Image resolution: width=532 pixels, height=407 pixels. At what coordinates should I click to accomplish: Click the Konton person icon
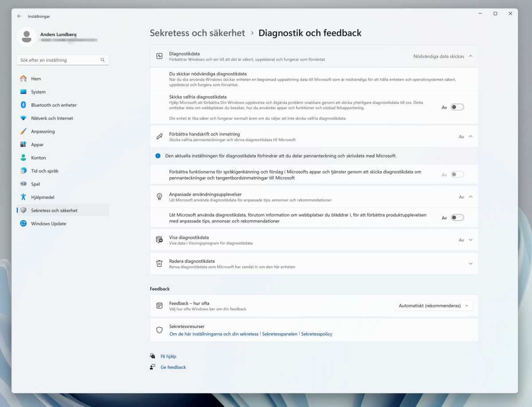click(23, 158)
